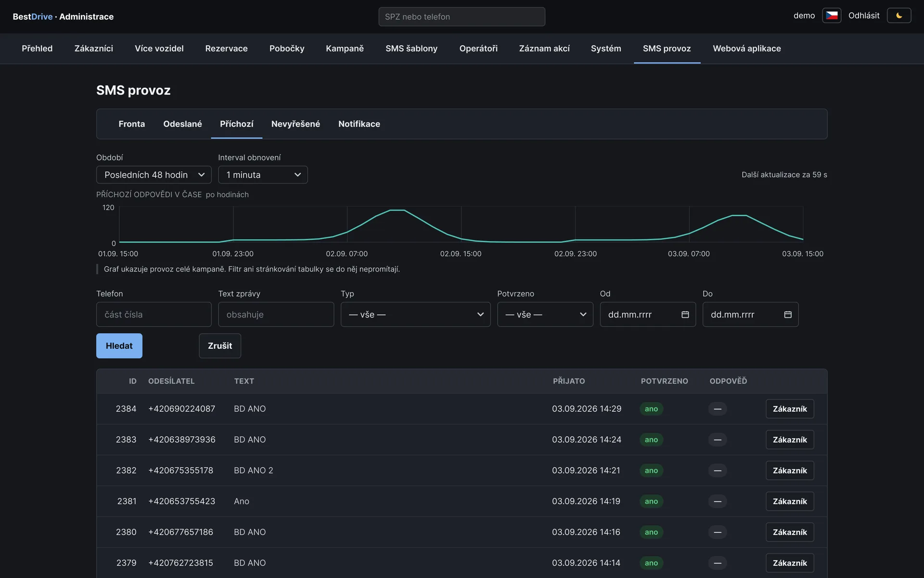Open Webová aplikace navigation item

(746, 49)
